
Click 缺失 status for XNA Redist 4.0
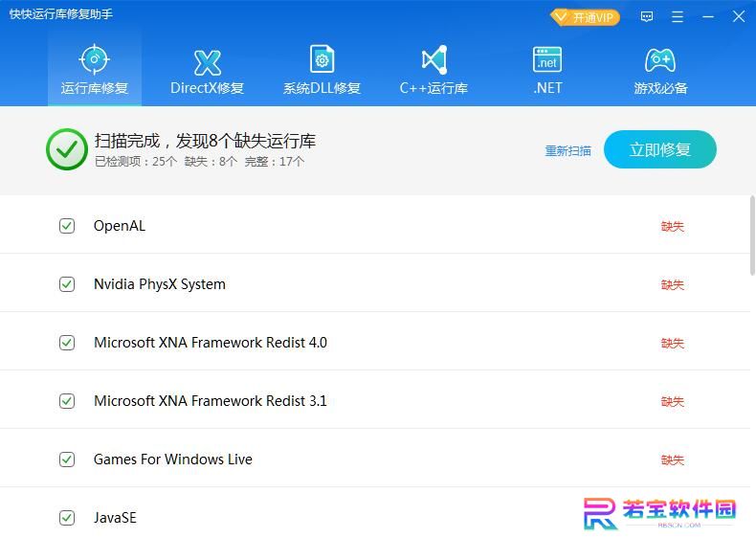(x=673, y=343)
